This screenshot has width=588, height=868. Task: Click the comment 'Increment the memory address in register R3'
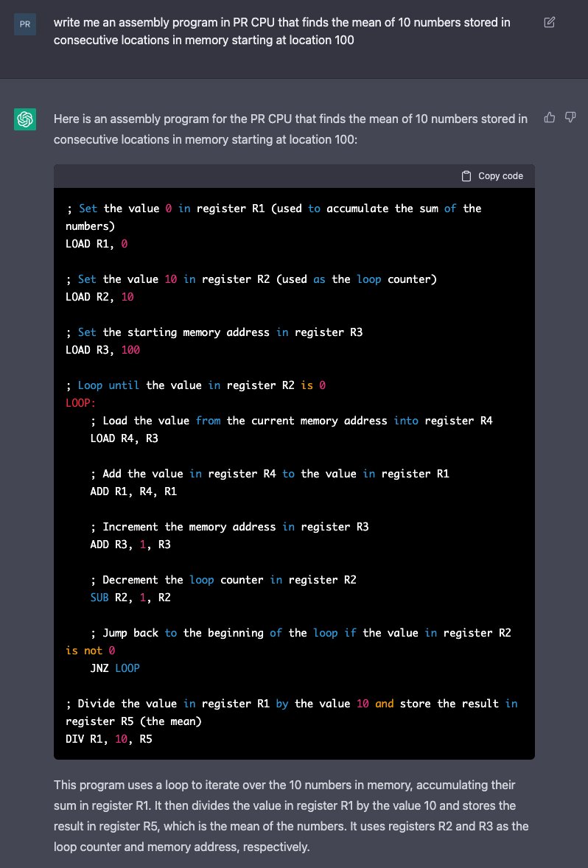pyautogui.click(x=229, y=527)
